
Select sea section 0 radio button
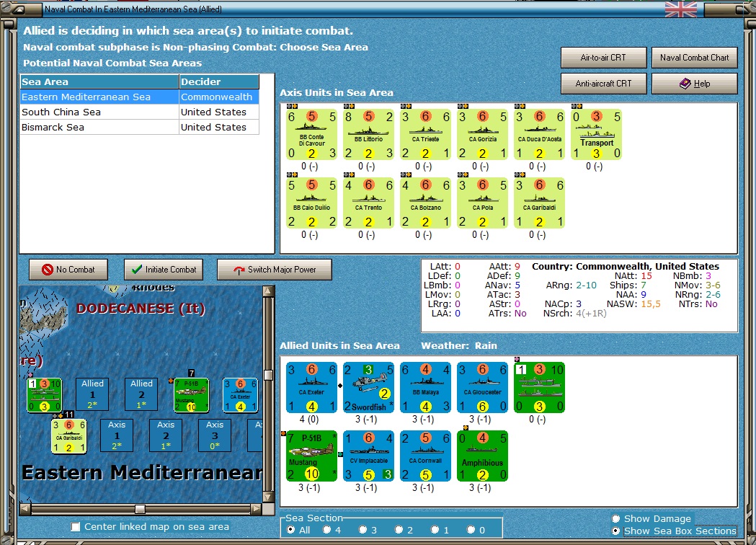coord(471,530)
